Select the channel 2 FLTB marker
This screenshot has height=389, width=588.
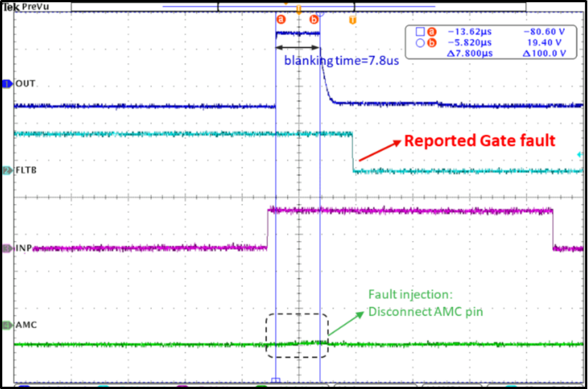tap(7, 170)
